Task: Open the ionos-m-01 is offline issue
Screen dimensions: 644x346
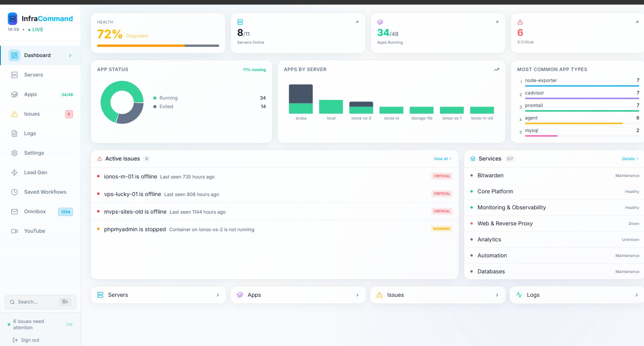Action: coord(275,177)
